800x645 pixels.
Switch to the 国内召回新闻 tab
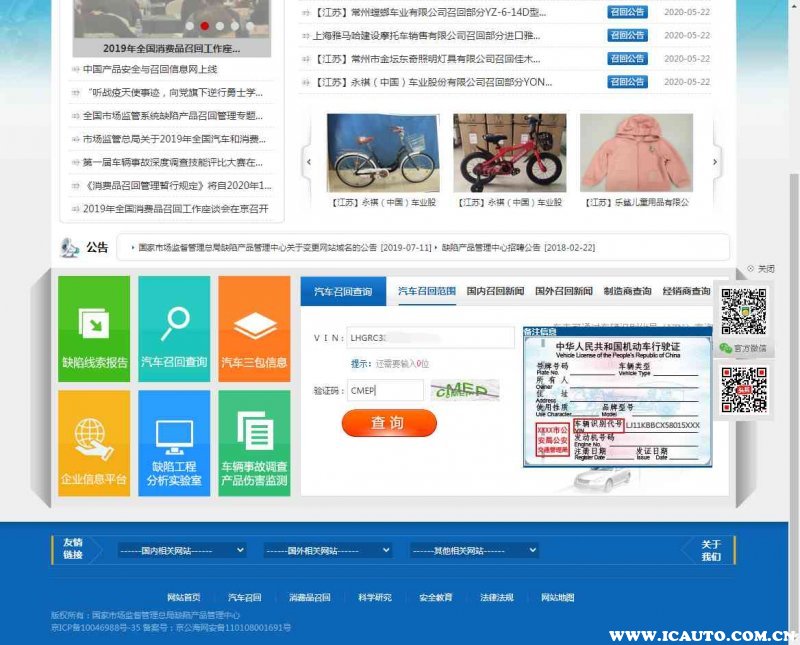pos(494,291)
